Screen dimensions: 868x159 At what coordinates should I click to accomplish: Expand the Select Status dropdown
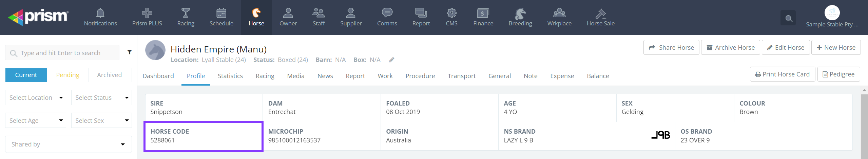tap(101, 98)
